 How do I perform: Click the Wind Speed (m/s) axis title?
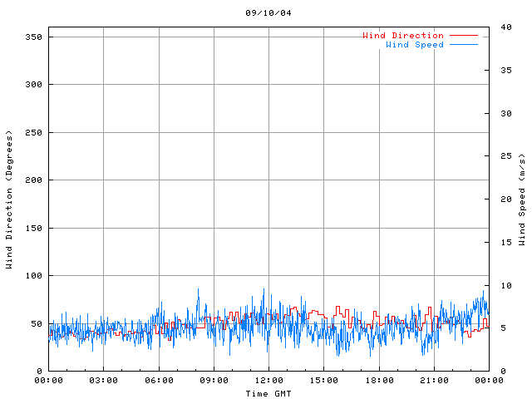(x=522, y=199)
